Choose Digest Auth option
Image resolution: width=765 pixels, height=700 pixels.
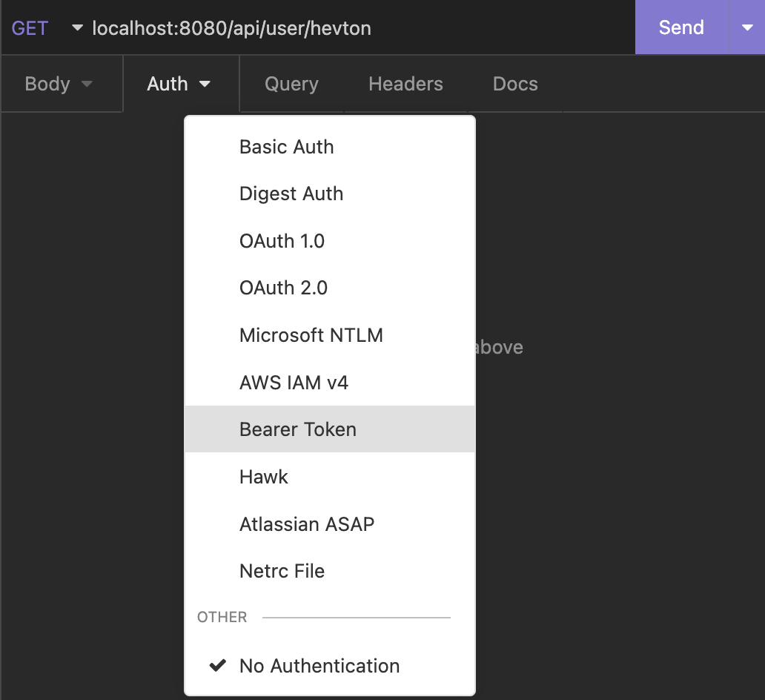pyautogui.click(x=291, y=194)
